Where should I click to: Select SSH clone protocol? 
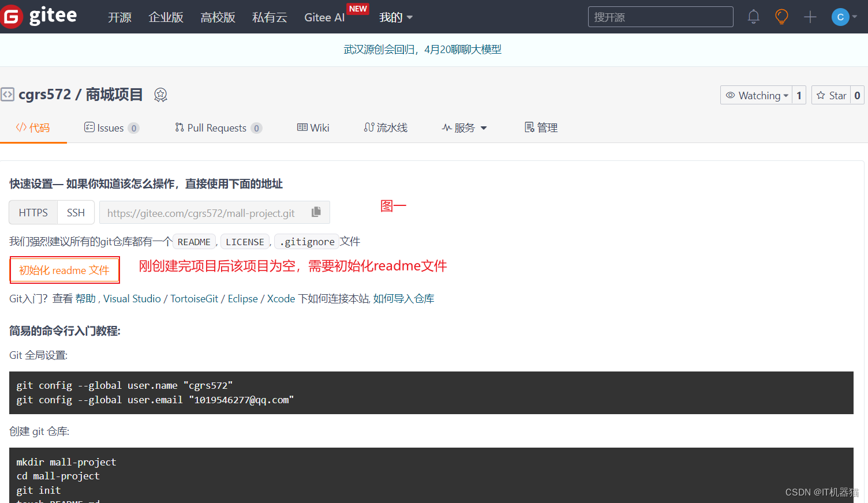coord(76,212)
